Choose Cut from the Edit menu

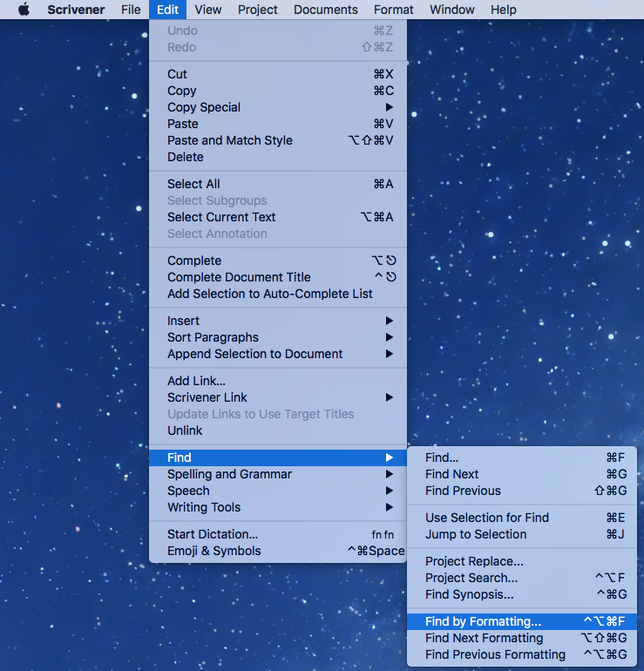tap(278, 74)
